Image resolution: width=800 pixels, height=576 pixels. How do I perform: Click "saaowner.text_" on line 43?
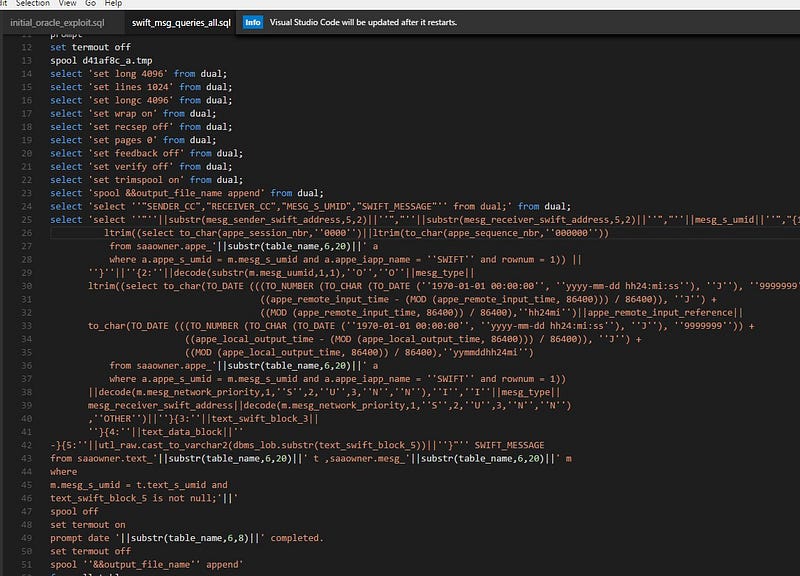115,458
